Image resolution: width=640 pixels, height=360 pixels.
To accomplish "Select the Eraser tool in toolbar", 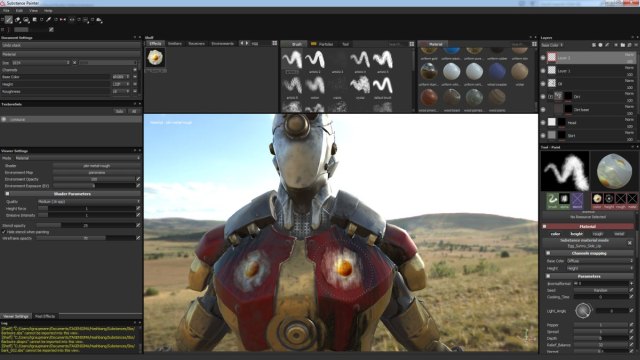I will [x=18, y=19].
